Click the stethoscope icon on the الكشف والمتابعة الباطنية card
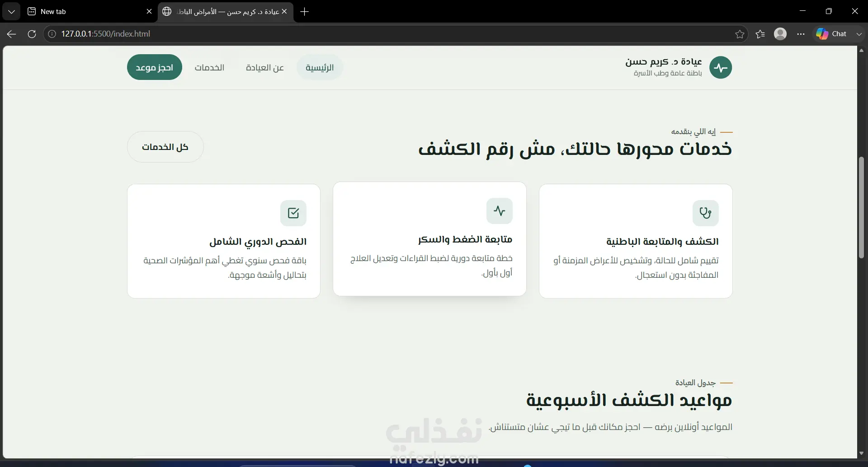Image resolution: width=868 pixels, height=467 pixels. [705, 213]
